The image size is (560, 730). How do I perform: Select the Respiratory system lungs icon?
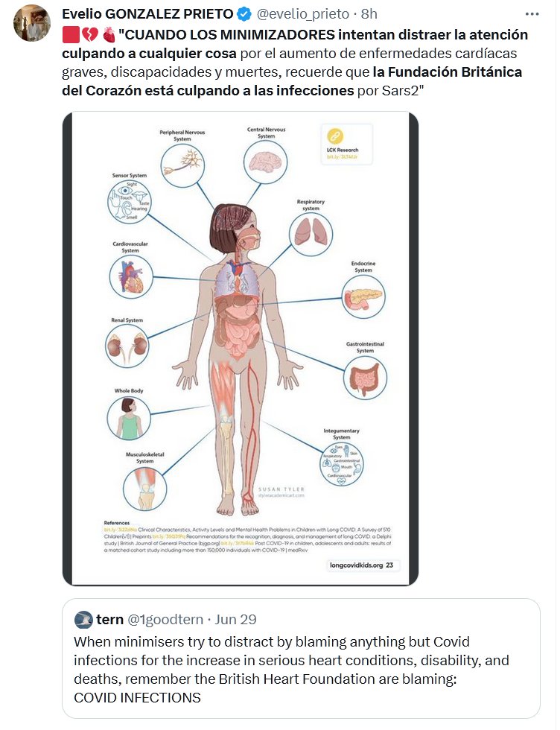point(311,234)
